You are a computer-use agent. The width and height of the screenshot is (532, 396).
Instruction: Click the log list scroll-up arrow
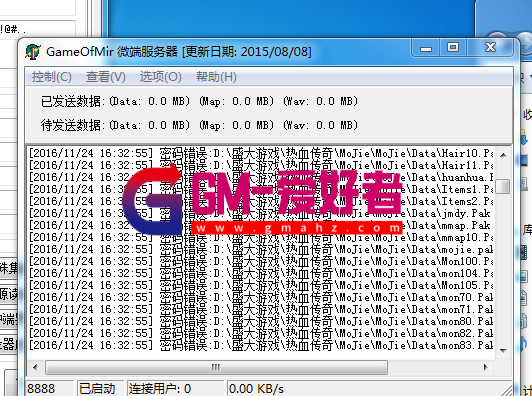pyautogui.click(x=503, y=155)
